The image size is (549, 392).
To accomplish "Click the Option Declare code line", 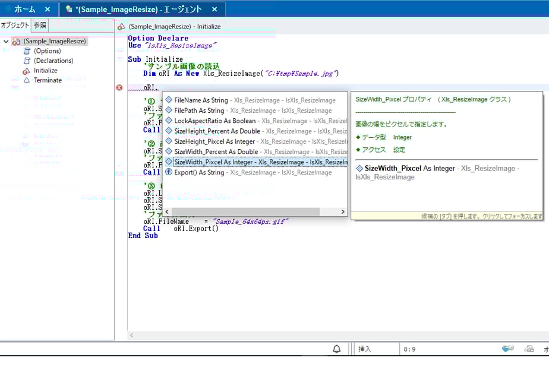I will point(158,38).
